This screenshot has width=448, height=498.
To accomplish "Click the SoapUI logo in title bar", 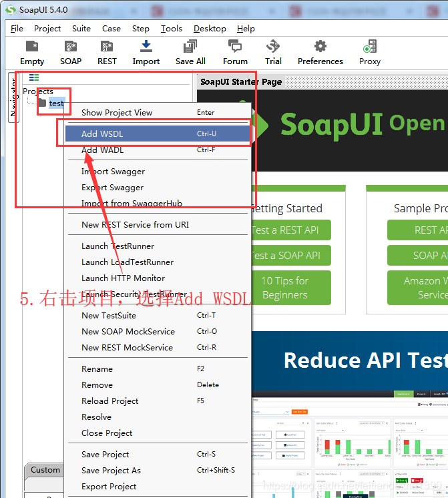I will click(11, 10).
